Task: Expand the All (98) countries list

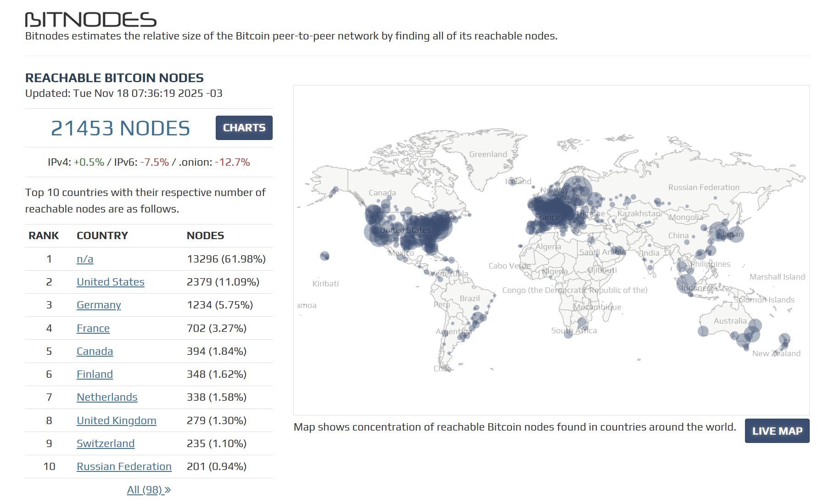Action: pyautogui.click(x=149, y=490)
